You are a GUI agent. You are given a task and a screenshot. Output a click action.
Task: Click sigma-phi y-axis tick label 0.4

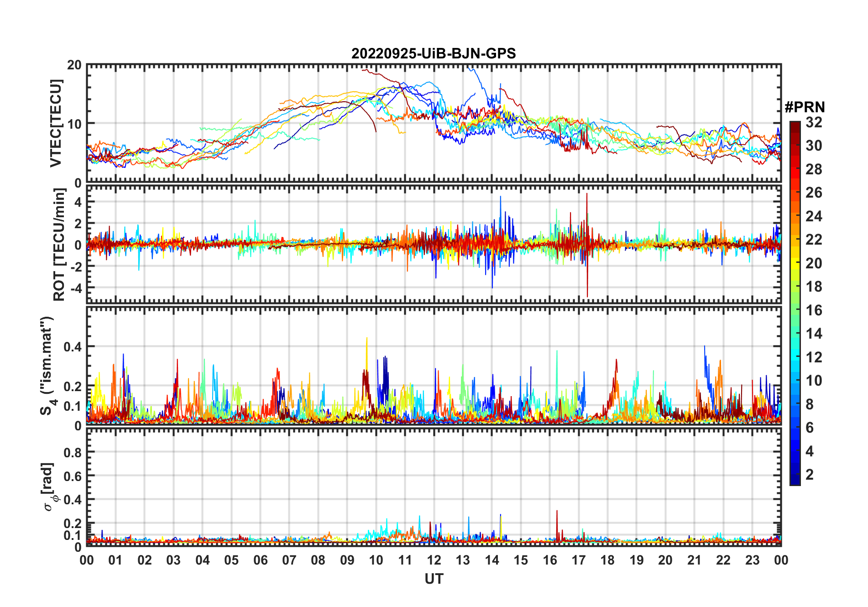click(x=73, y=500)
